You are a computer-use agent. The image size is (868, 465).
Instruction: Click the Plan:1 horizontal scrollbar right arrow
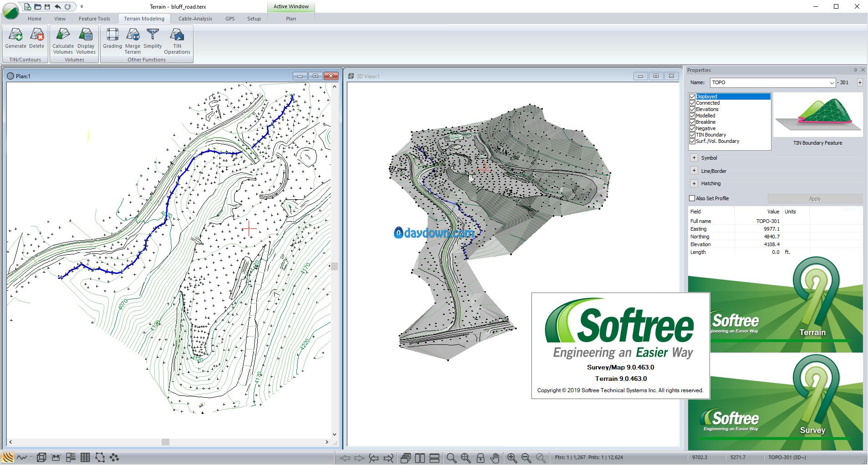pos(327,442)
